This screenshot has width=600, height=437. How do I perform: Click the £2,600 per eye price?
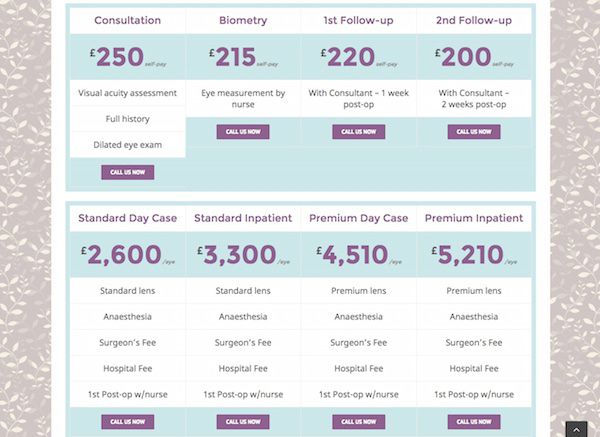(123, 256)
